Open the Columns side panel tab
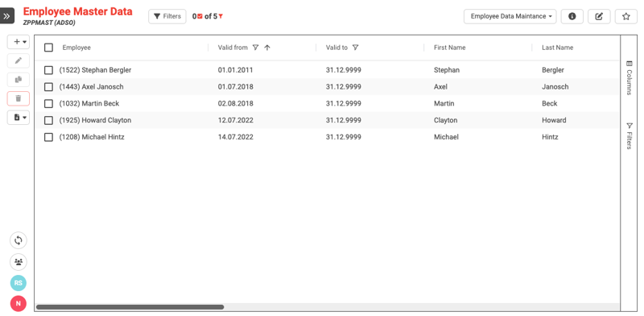Image resolution: width=644 pixels, height=316 pixels. pyautogui.click(x=629, y=77)
